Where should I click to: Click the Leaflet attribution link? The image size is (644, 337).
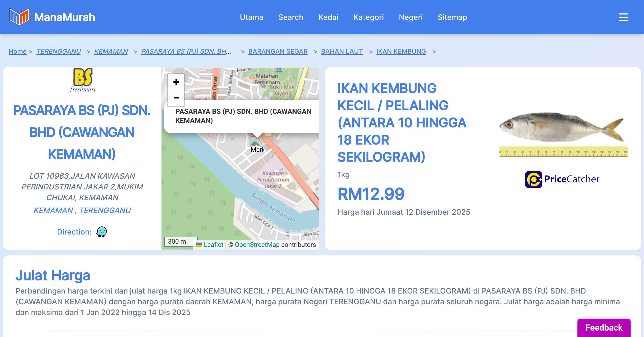point(213,245)
